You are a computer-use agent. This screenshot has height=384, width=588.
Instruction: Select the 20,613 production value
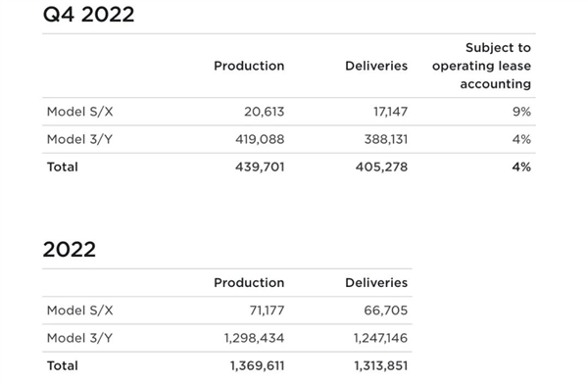click(x=265, y=112)
